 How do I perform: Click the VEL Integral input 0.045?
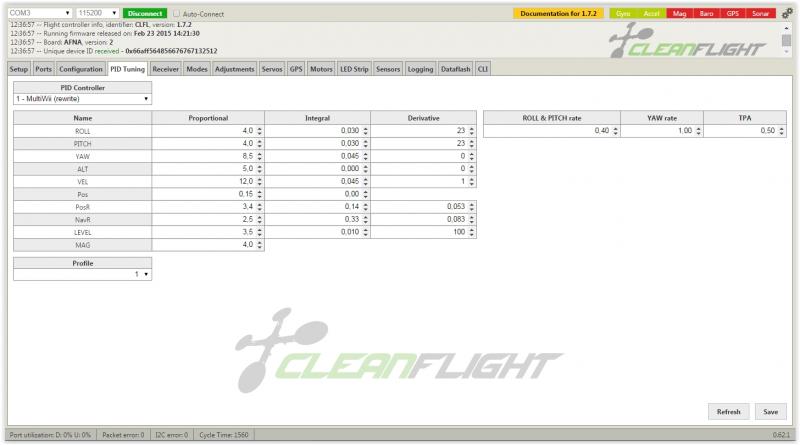tap(317, 182)
